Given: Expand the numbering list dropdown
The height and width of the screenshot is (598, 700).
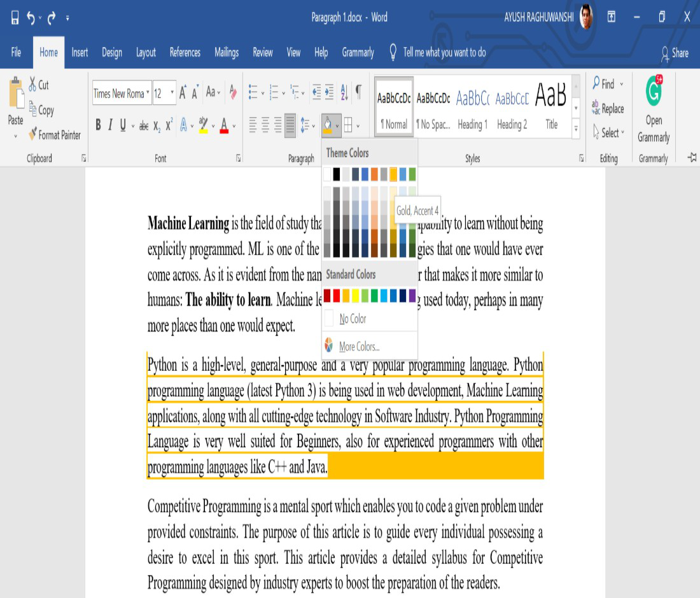Looking at the screenshot, I should (x=283, y=94).
